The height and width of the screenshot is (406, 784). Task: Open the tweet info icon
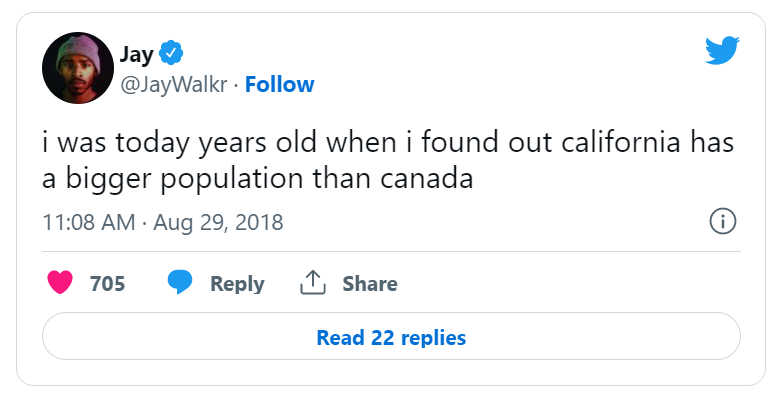722,221
